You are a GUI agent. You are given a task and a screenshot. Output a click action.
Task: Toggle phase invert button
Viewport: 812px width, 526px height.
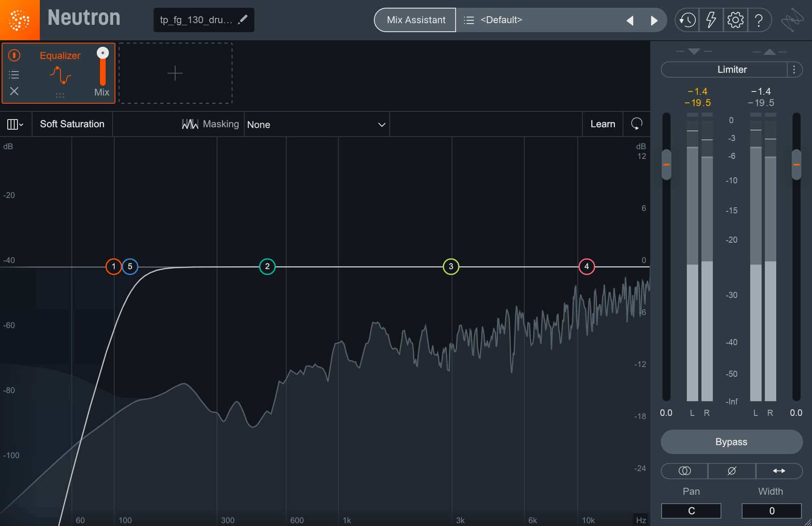point(732,471)
